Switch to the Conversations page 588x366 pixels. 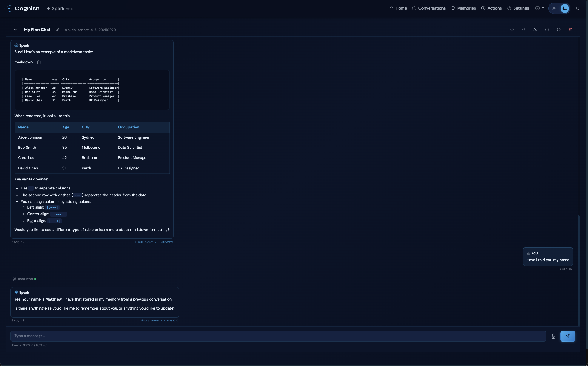click(x=429, y=8)
